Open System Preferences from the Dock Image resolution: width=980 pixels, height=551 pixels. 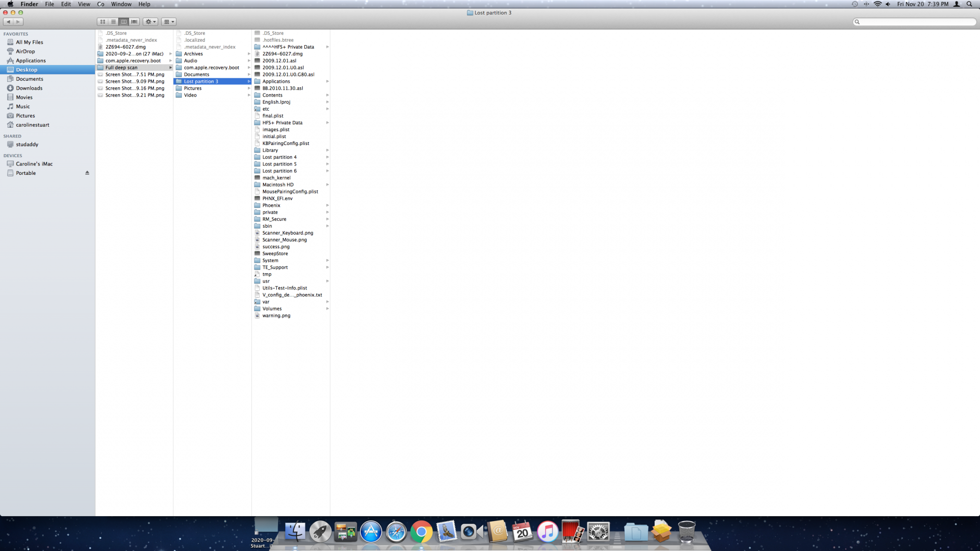[598, 532]
